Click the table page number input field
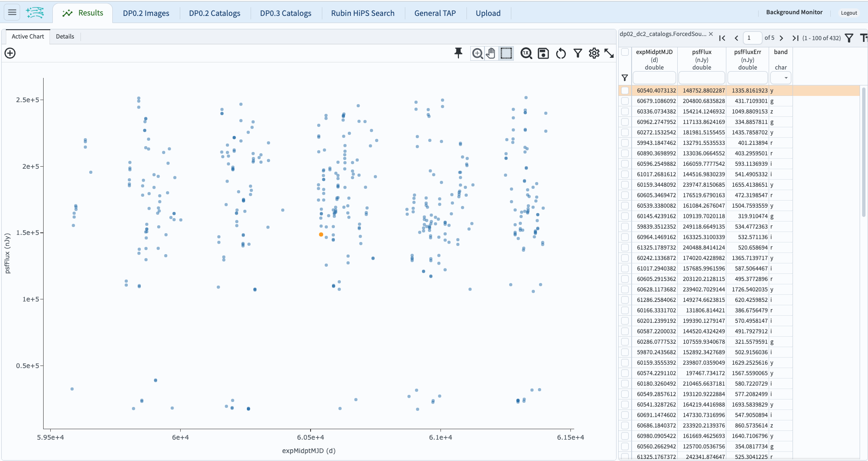This screenshot has height=461, width=868. tap(752, 38)
